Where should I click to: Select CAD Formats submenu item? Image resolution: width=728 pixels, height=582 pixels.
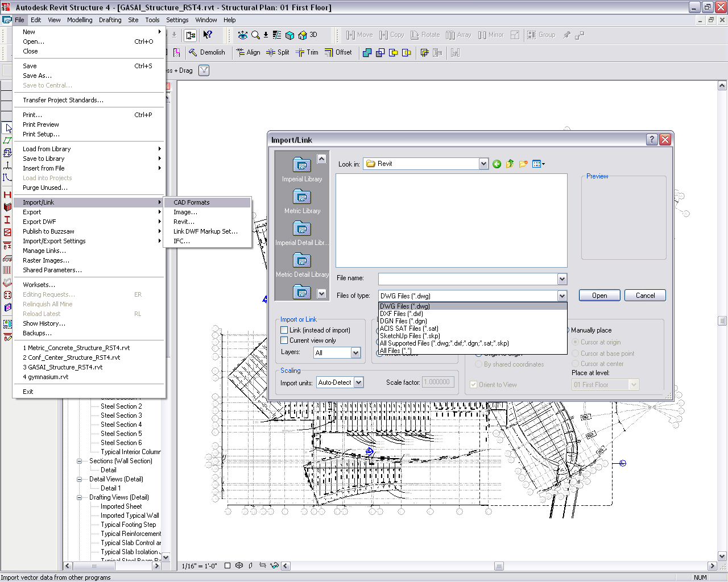[x=208, y=202]
